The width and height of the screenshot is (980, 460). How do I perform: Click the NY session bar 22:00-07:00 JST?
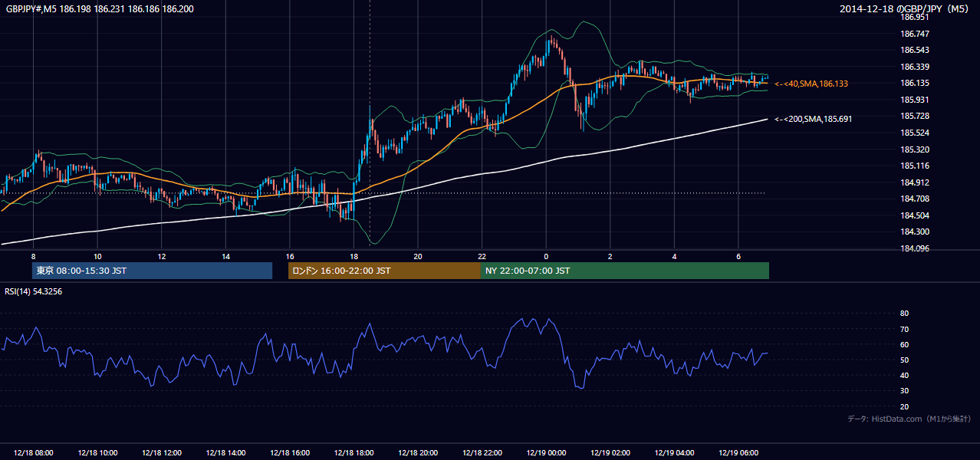pos(625,271)
